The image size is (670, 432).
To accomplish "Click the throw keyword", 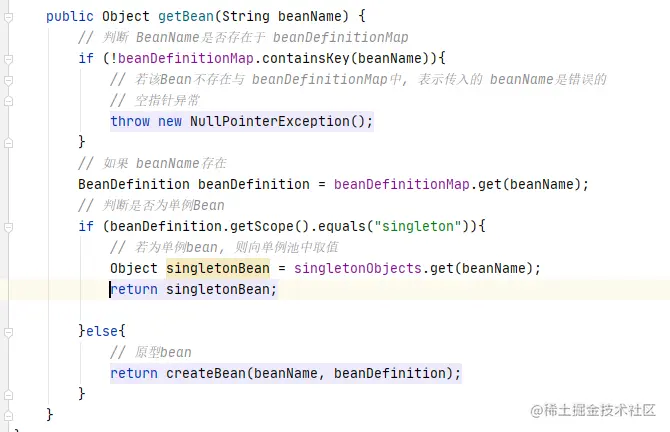I will (x=130, y=121).
